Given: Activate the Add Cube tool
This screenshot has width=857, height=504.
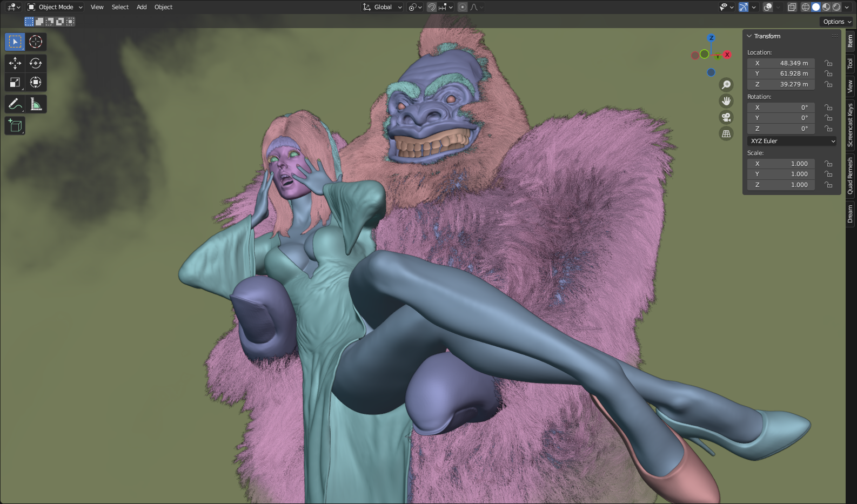Looking at the screenshot, I should tap(15, 125).
